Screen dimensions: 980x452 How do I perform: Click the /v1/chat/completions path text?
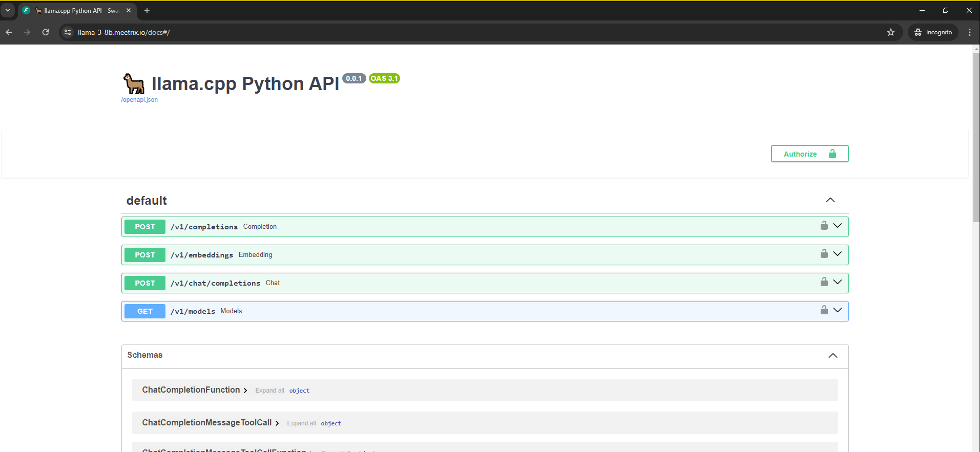(x=215, y=283)
